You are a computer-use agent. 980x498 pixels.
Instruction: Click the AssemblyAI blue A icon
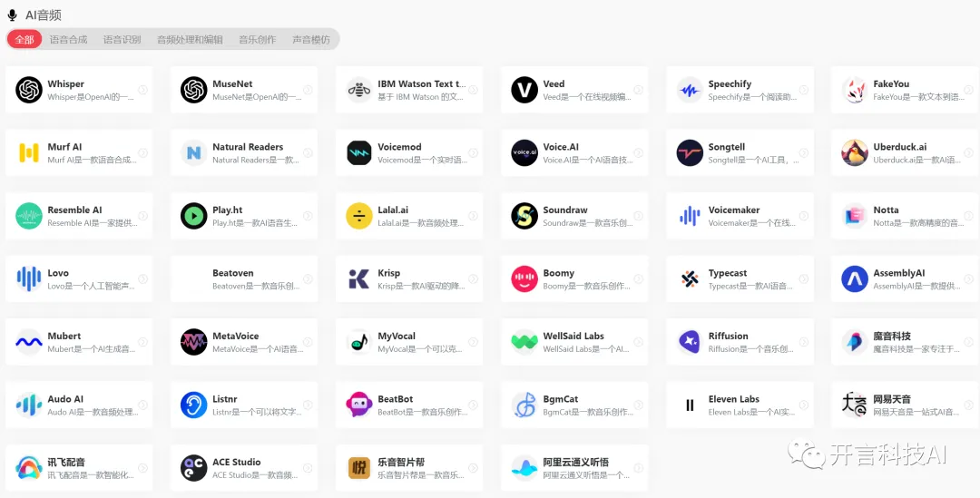(855, 279)
